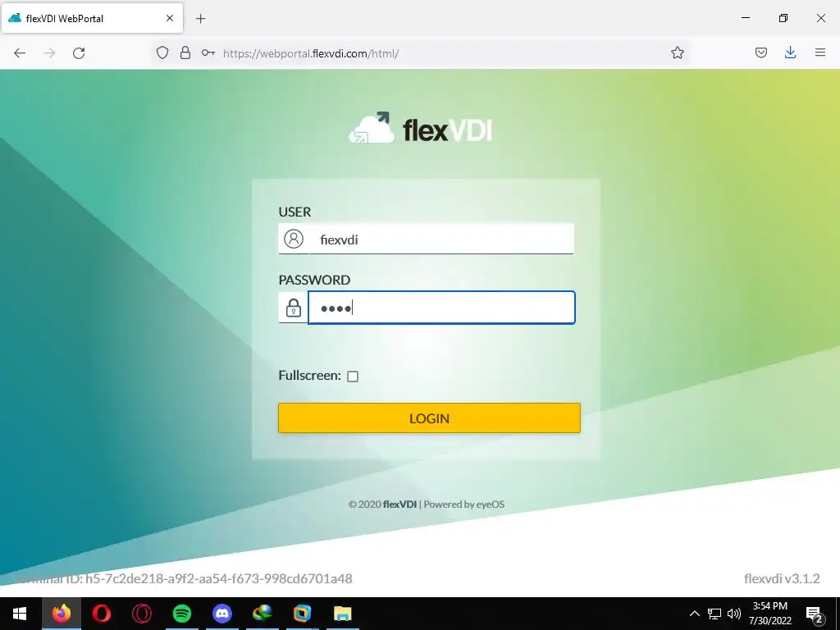
Task: Launch the outlined Opera GX icon
Action: (141, 614)
